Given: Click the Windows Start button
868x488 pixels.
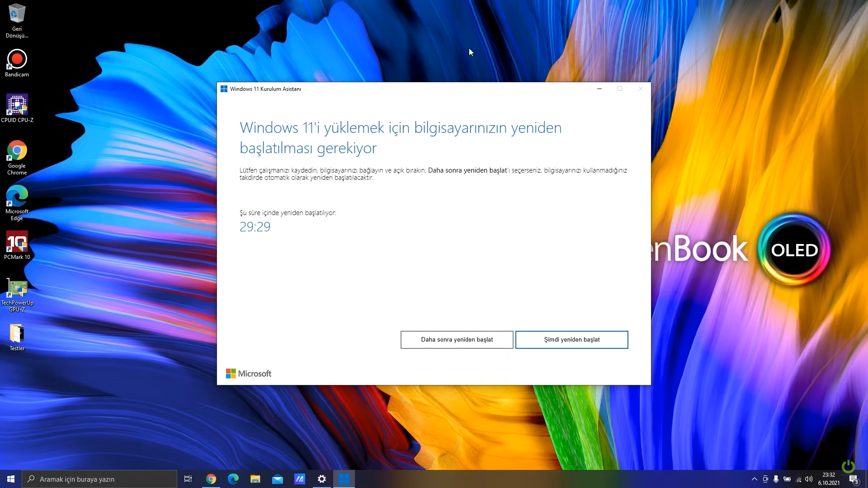Looking at the screenshot, I should (x=11, y=479).
